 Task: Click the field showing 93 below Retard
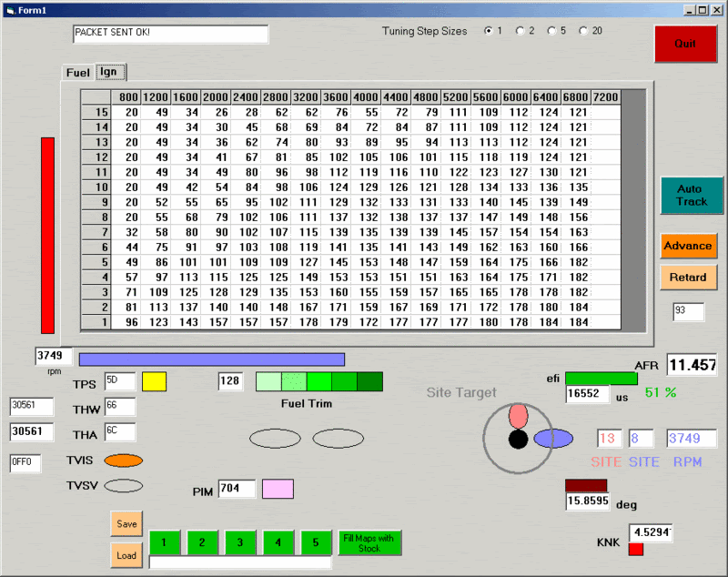(689, 311)
